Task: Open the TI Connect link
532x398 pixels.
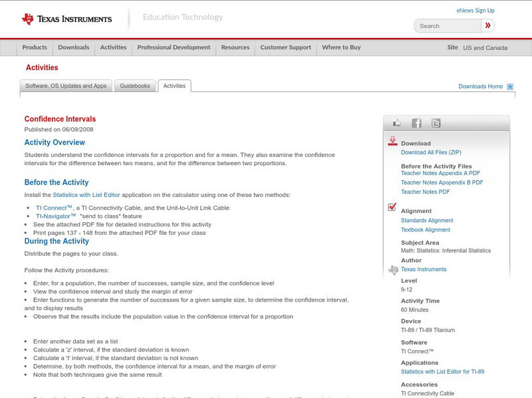Action: pyautogui.click(x=54, y=208)
